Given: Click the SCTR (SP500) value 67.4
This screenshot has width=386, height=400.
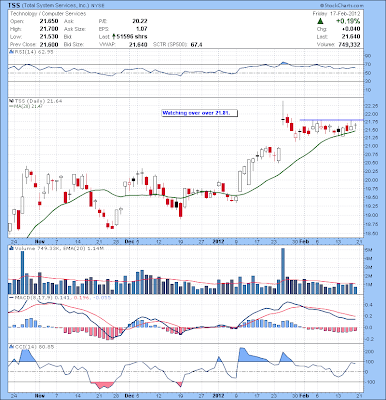Looking at the screenshot, I should tap(196, 44).
